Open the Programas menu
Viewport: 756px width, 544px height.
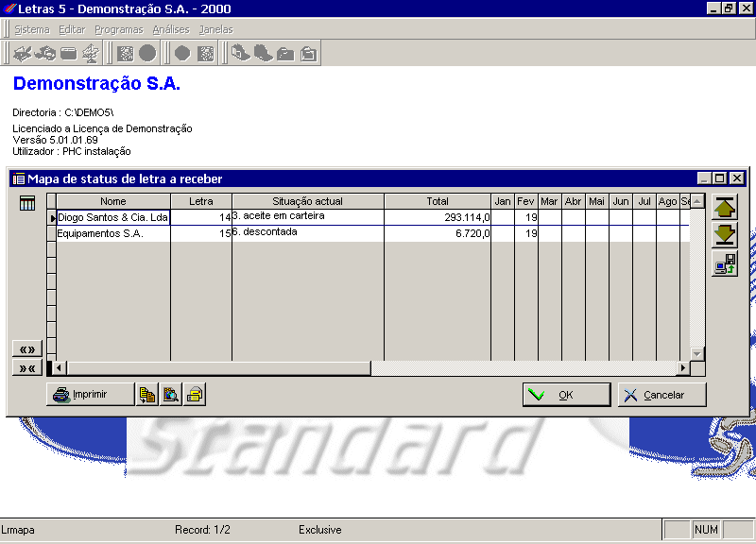click(x=119, y=29)
